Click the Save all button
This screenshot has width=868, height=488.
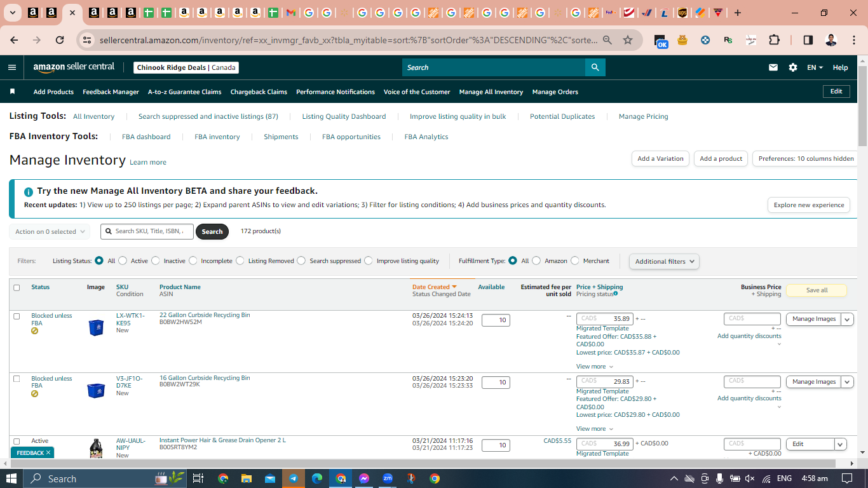[x=817, y=290]
